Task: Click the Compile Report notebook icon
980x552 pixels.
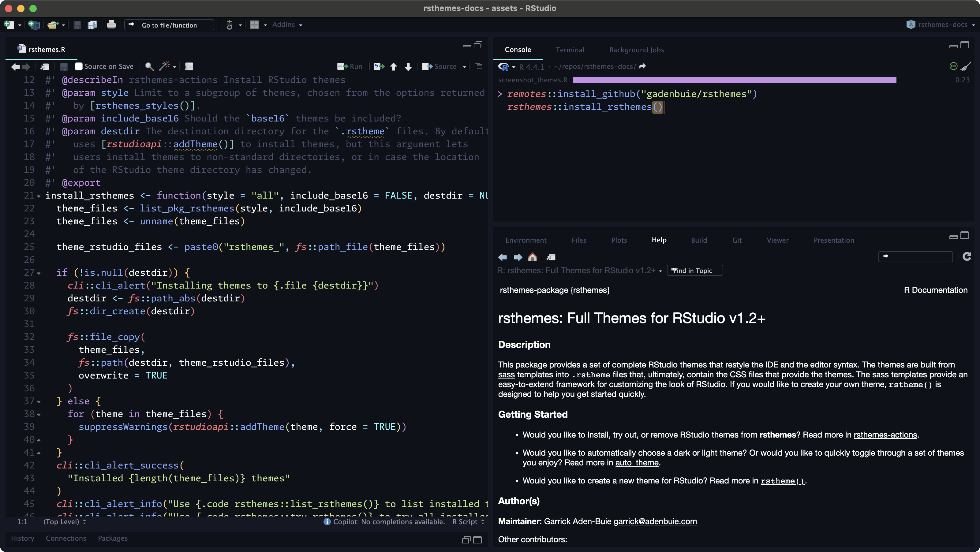Action: [x=189, y=67]
